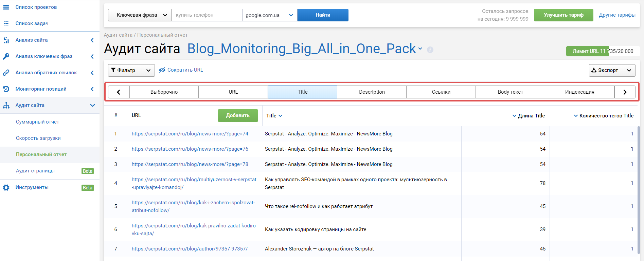
Task: Select the Title tab
Action: (303, 92)
